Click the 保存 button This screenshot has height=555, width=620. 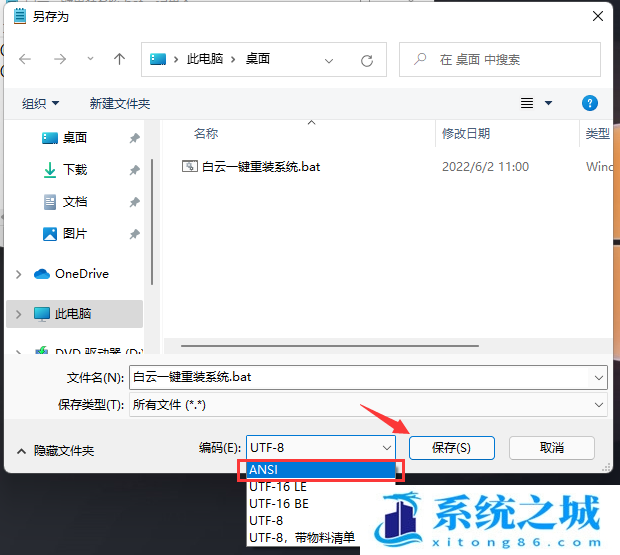(450, 448)
